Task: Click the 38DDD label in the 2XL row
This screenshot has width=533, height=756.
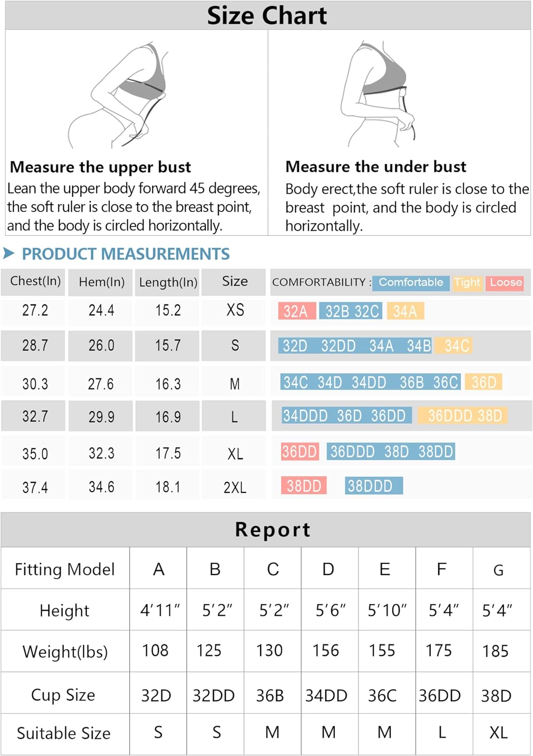Action: [x=374, y=486]
